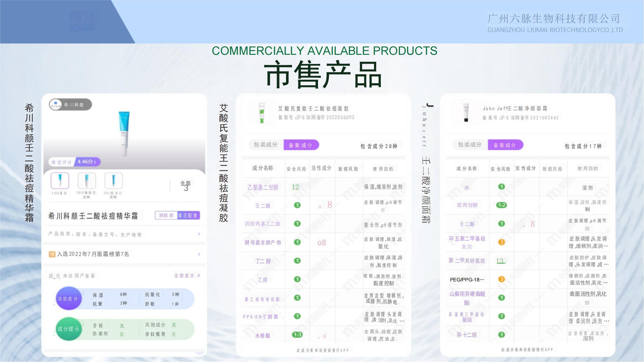Click 致痘风险 column header in John Jeff table

[x=552, y=169]
